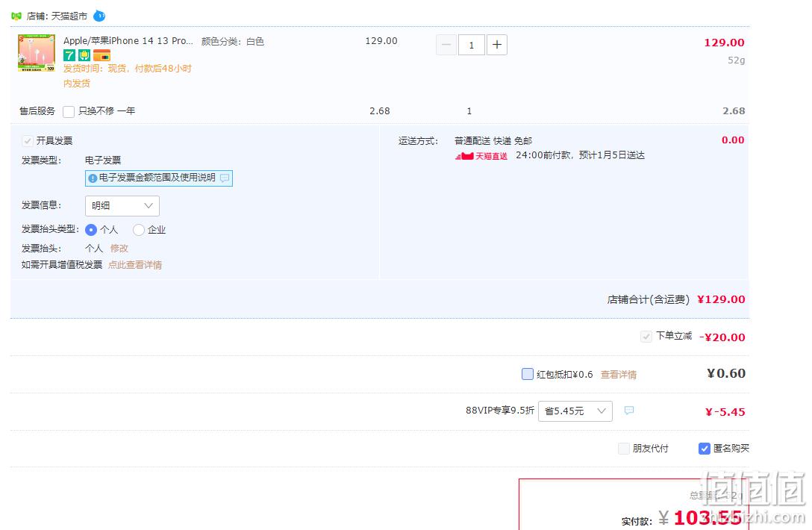Viewport: 812px width, 530px height.
Task: Enable the 朋友代付 checkbox
Action: pos(623,449)
